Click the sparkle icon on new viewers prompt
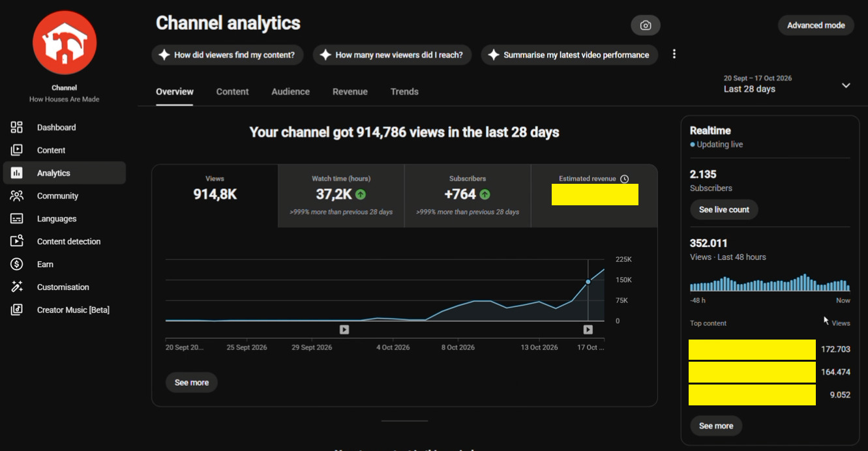The width and height of the screenshot is (868, 451). (325, 55)
